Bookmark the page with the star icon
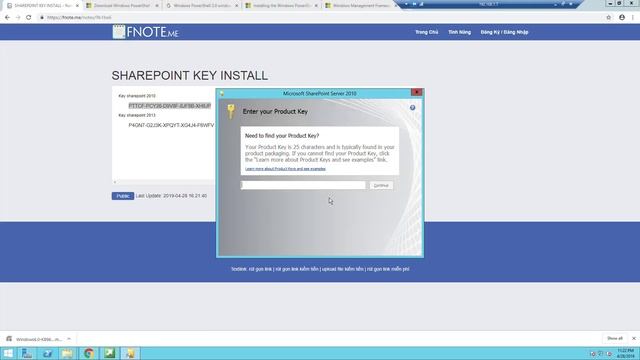Screen dimensions: 640x360 pos(609,18)
